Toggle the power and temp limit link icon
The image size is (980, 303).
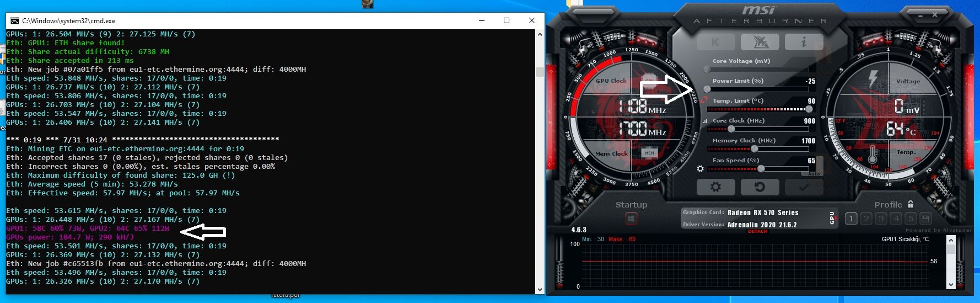pyautogui.click(x=704, y=100)
